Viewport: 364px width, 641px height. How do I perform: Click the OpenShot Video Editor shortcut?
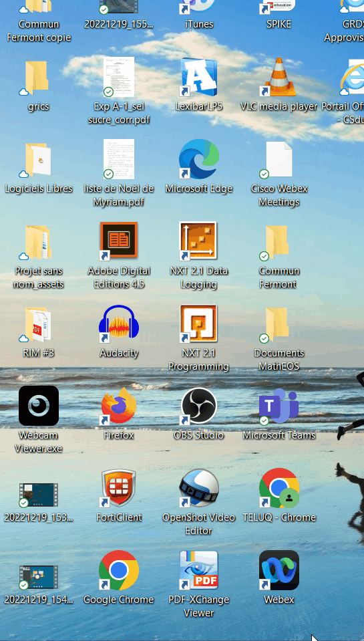199,489
